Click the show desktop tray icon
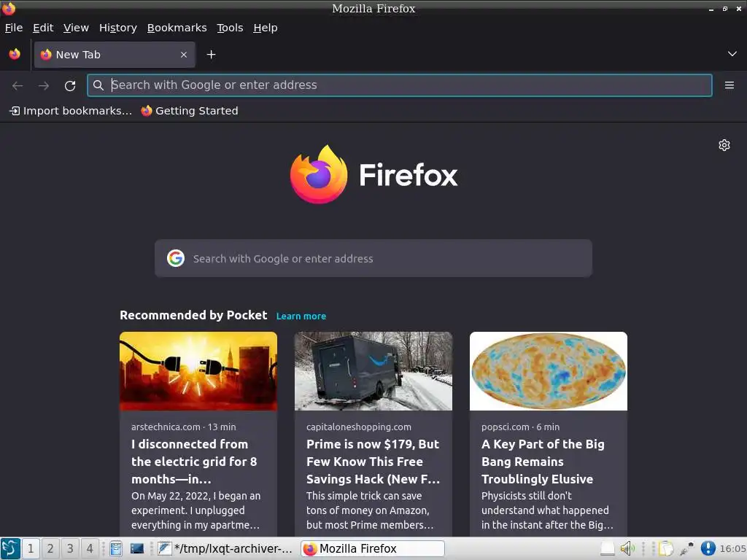 point(608,548)
